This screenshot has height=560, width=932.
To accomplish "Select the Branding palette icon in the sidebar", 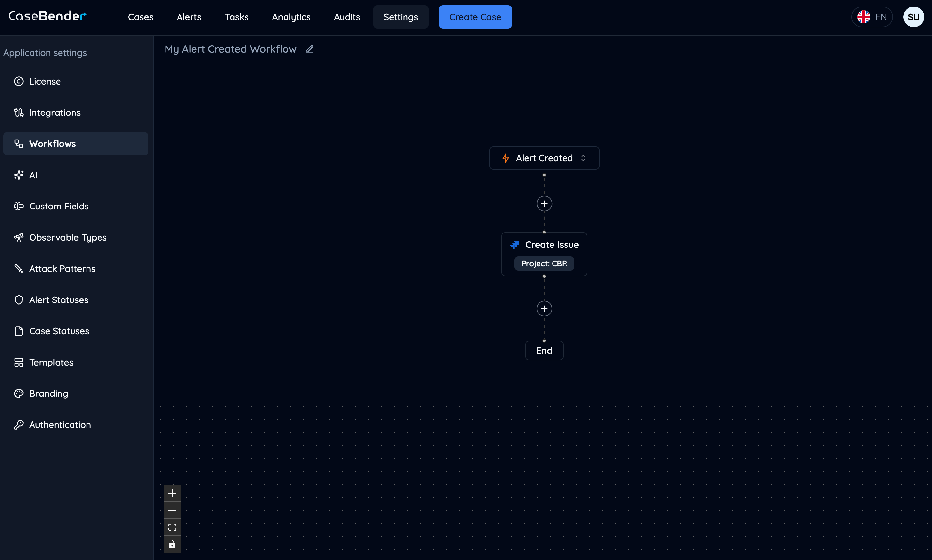I will click(x=19, y=393).
